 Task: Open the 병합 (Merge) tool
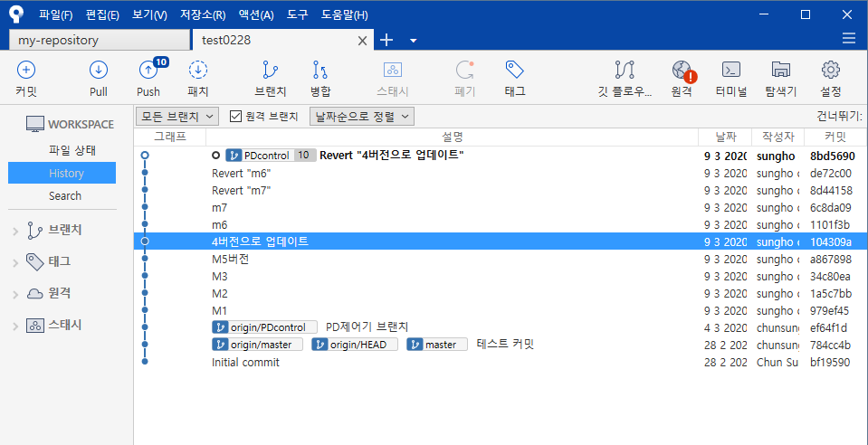(x=320, y=70)
